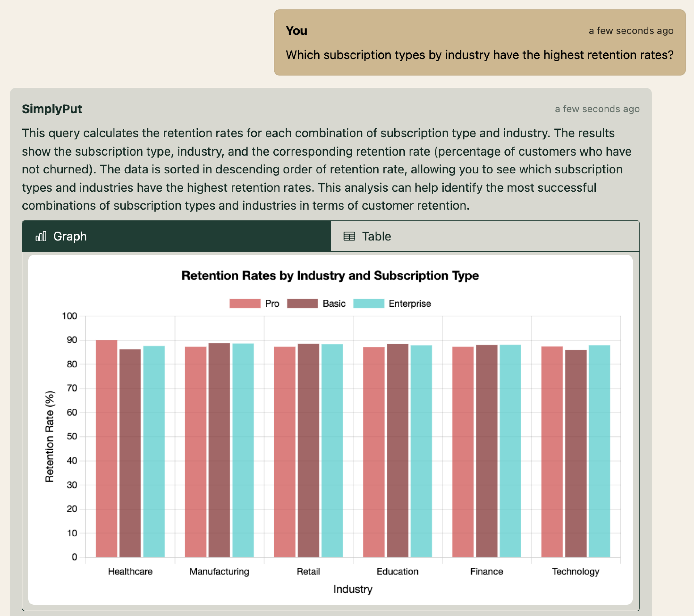Click the Manufacturing Enterprise bar

pyautogui.click(x=243, y=450)
